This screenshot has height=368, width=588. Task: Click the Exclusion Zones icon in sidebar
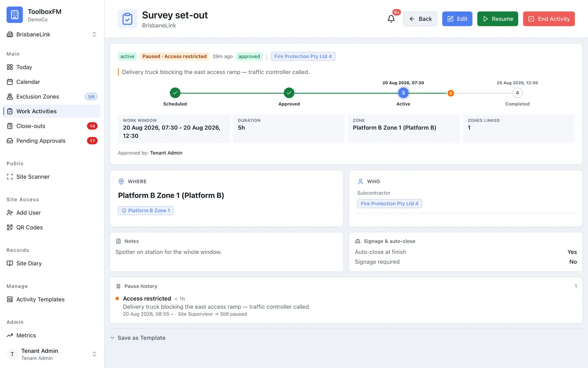point(10,97)
